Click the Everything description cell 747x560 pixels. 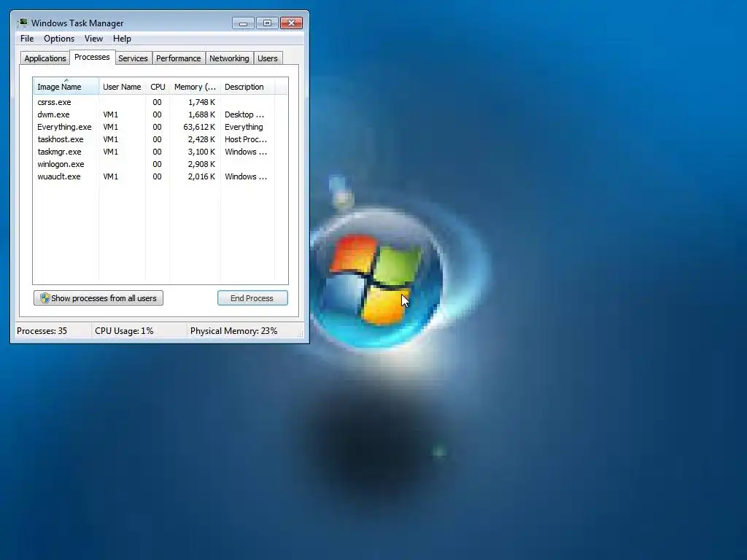point(244,127)
